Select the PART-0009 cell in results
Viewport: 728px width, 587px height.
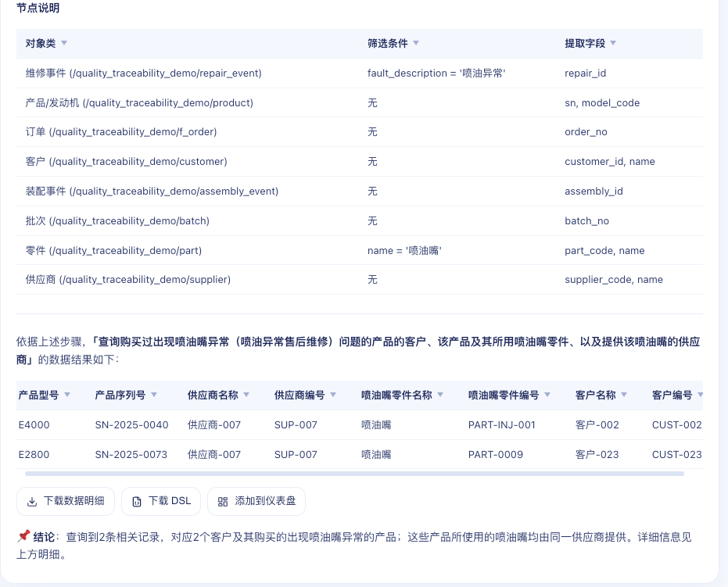(496, 455)
